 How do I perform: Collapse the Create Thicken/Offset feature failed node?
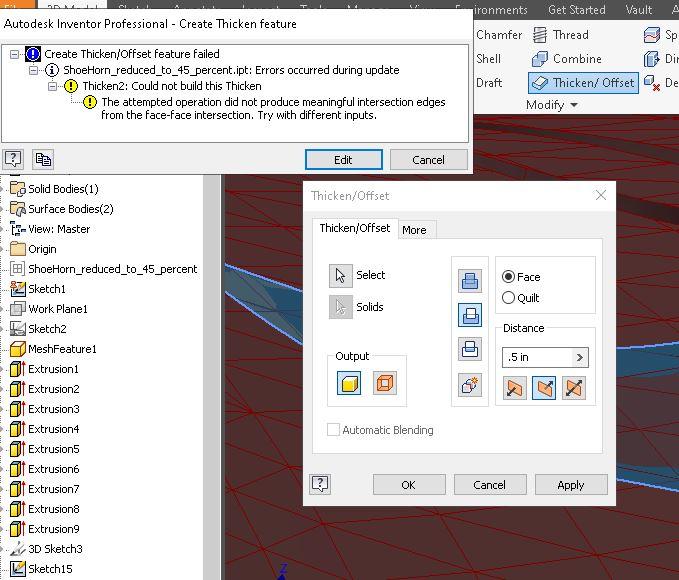pos(15,54)
